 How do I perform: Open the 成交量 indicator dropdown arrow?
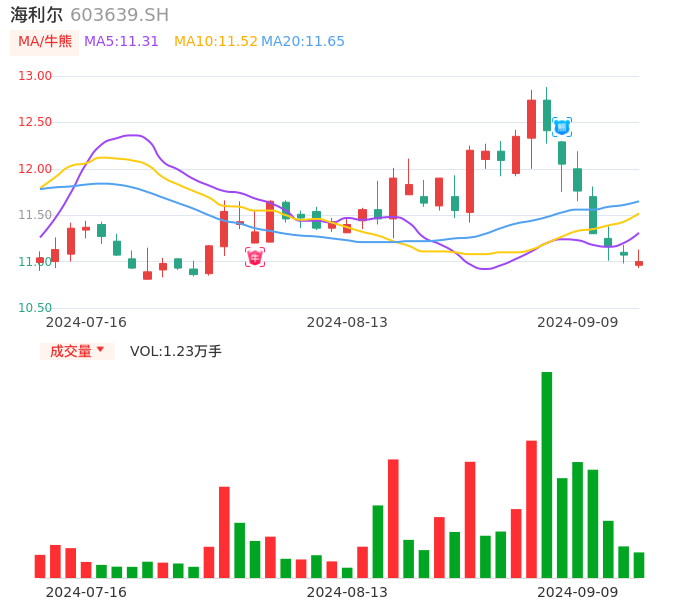(100, 350)
